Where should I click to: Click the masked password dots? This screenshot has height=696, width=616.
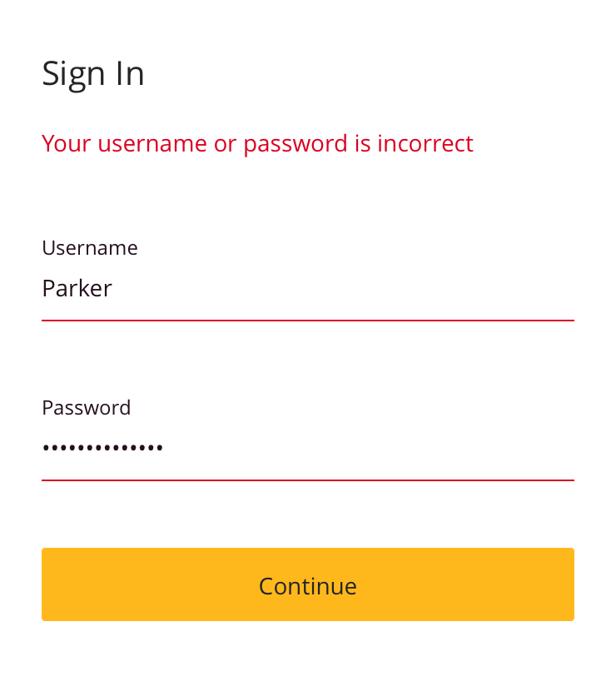[x=102, y=449]
